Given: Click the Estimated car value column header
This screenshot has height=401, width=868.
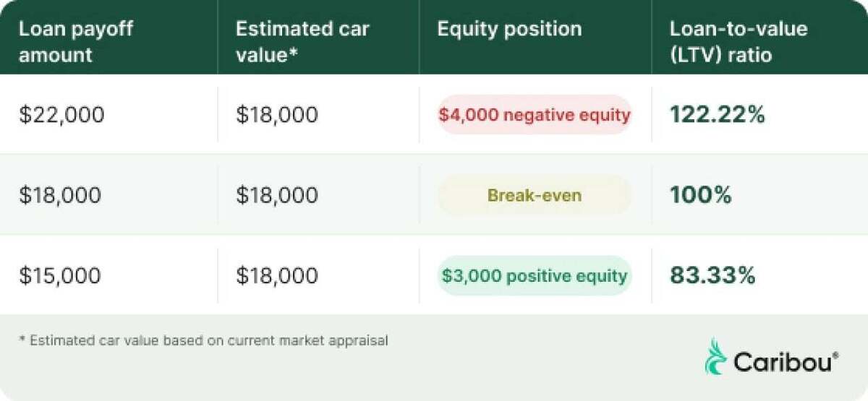Looking at the screenshot, I should click(x=302, y=42).
